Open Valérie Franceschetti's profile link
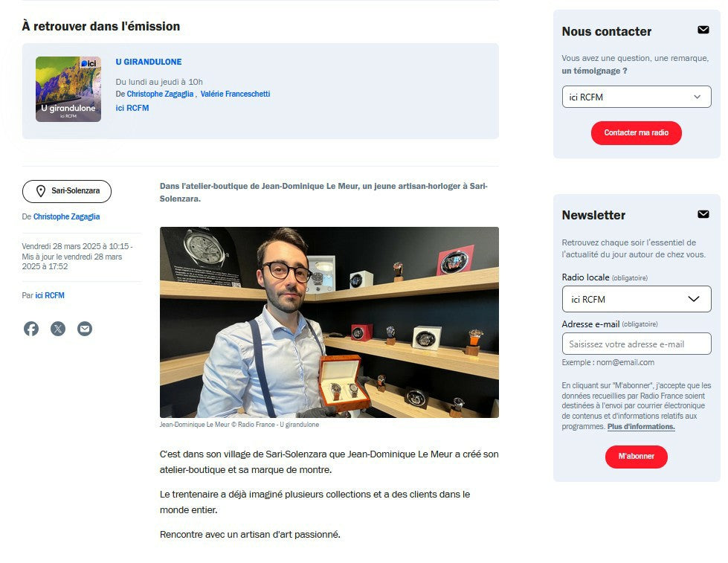This screenshot has width=728, height=563. 235,94
